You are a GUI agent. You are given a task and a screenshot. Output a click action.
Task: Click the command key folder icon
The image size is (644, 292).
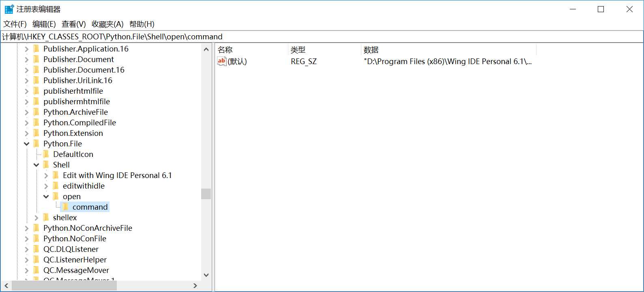coord(65,207)
